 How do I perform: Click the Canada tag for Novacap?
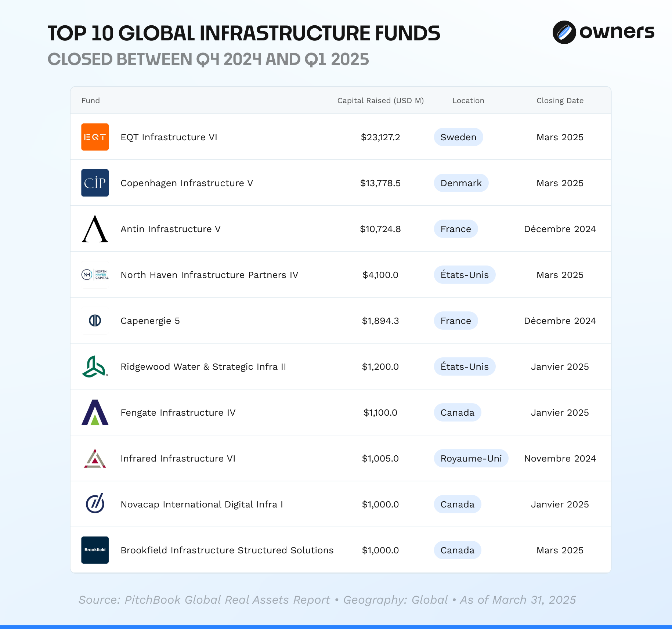pyautogui.click(x=458, y=504)
